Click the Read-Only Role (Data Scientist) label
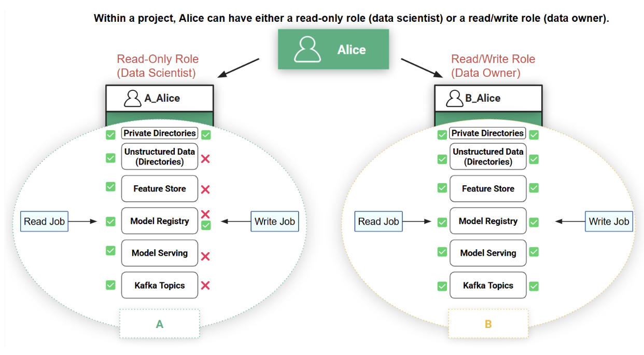This screenshot has height=355, width=644. (x=158, y=66)
